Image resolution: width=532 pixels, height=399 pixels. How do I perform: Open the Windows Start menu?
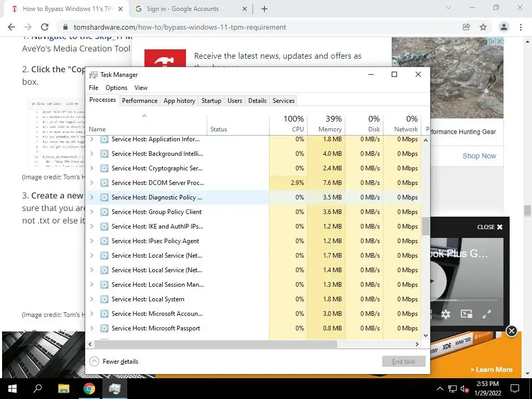pos(12,389)
